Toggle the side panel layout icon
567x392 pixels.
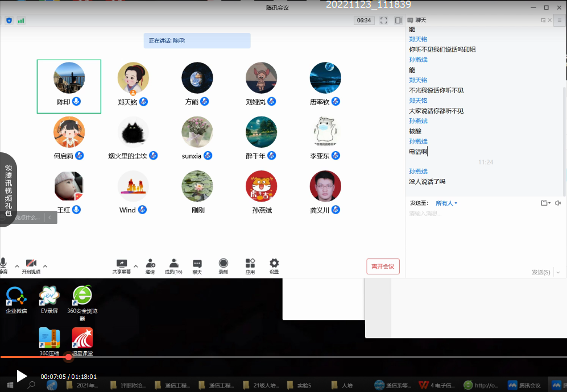(398, 20)
